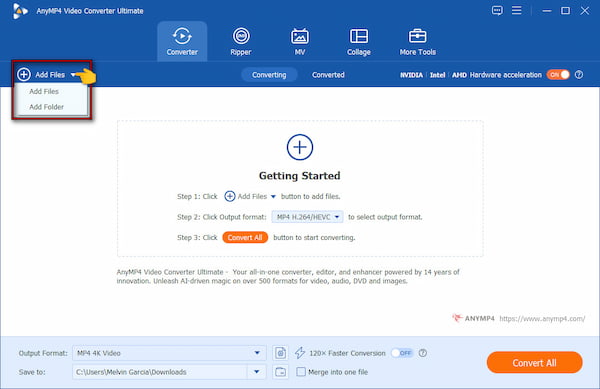The width and height of the screenshot is (600, 389).
Task: Expand the Add Files dropdown arrow in toolbar
Action: (73, 75)
